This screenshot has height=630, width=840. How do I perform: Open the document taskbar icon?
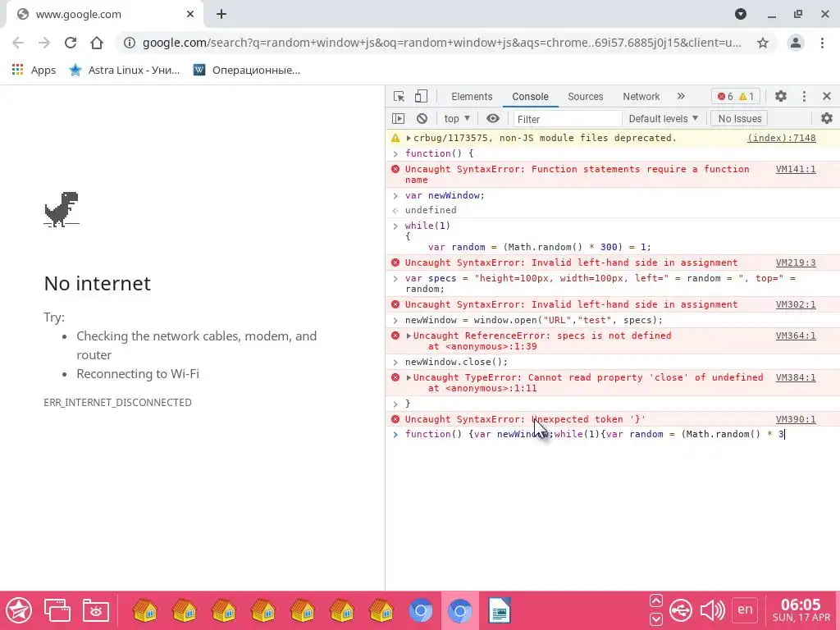(x=500, y=610)
